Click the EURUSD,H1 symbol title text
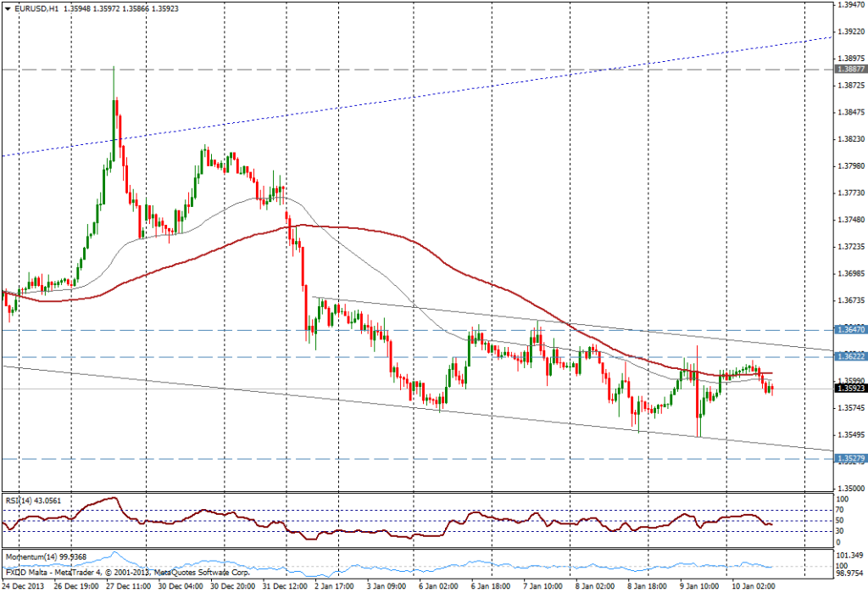 [33, 8]
